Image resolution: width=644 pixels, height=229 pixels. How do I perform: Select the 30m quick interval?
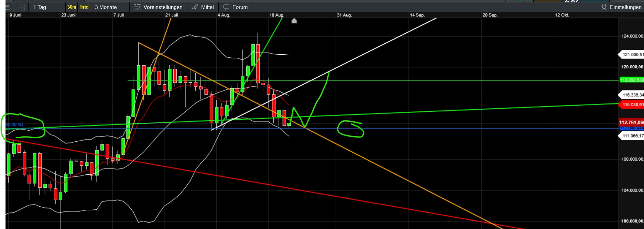pyautogui.click(x=72, y=7)
